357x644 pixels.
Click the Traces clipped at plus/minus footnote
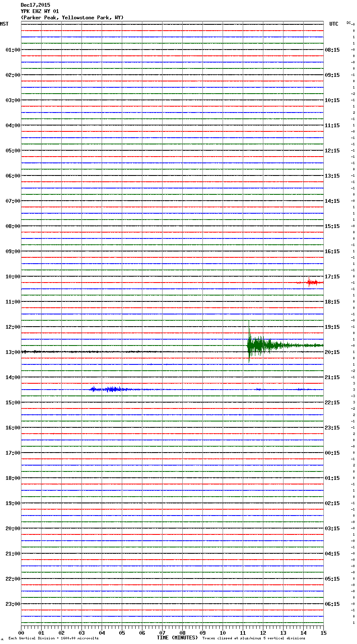(254, 638)
